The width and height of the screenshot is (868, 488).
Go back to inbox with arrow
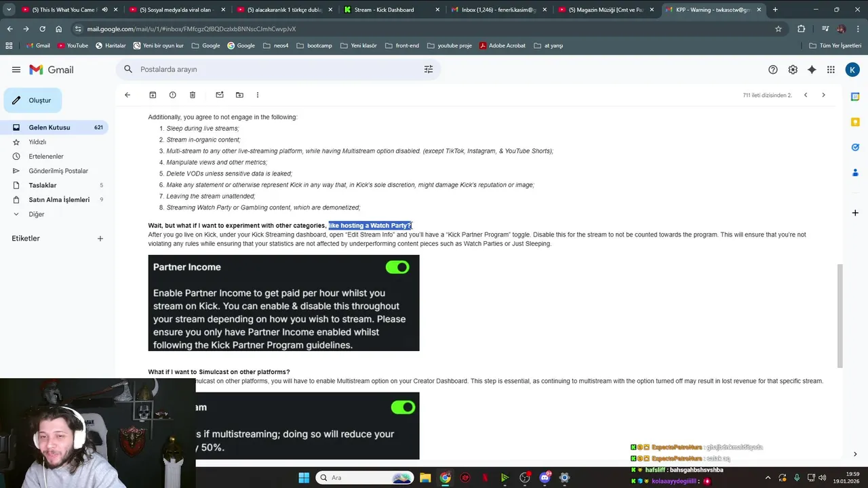(x=127, y=95)
